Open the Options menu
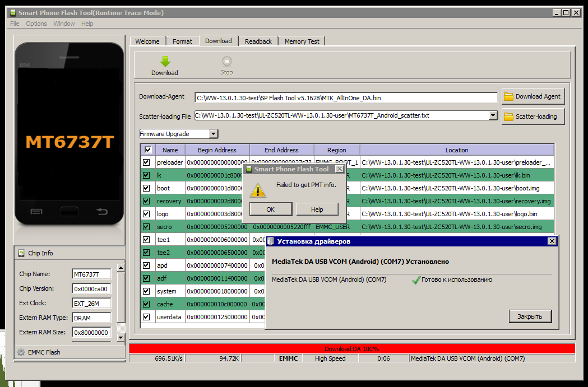The width and height of the screenshot is (588, 387). click(36, 24)
